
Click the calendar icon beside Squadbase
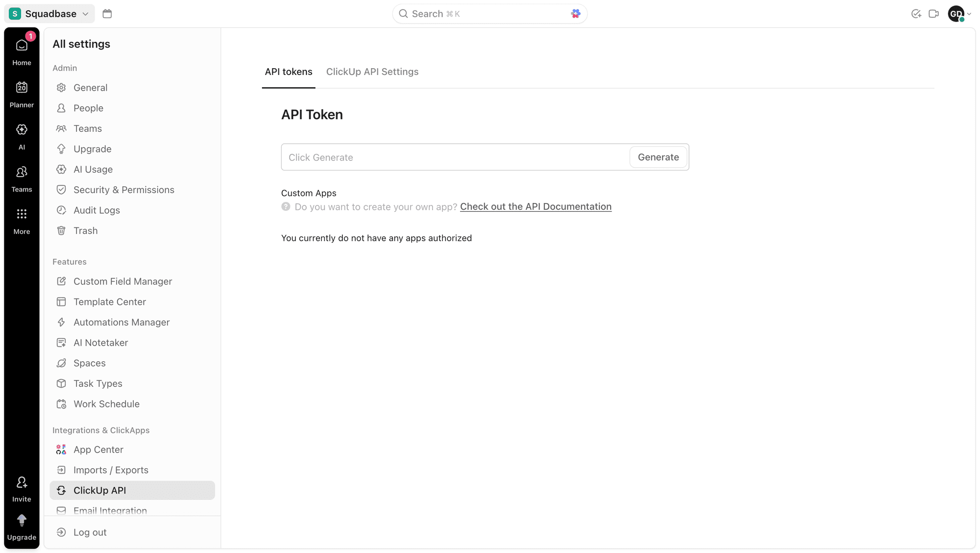coord(107,14)
